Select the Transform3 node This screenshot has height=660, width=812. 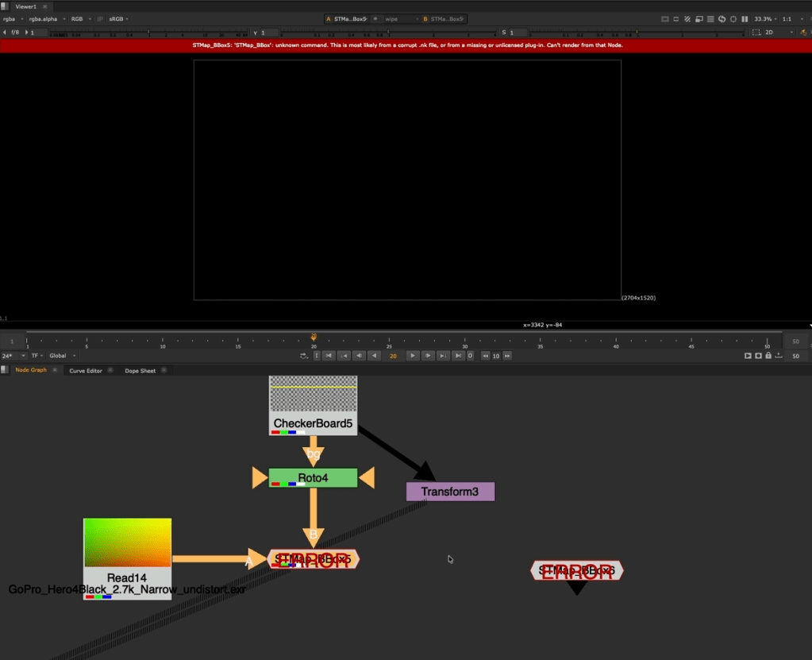pos(450,492)
